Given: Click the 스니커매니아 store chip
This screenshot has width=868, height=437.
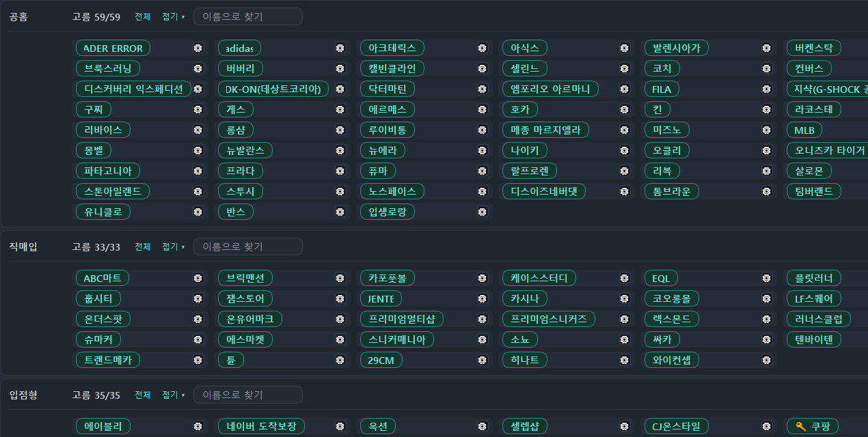Looking at the screenshot, I should point(397,339).
